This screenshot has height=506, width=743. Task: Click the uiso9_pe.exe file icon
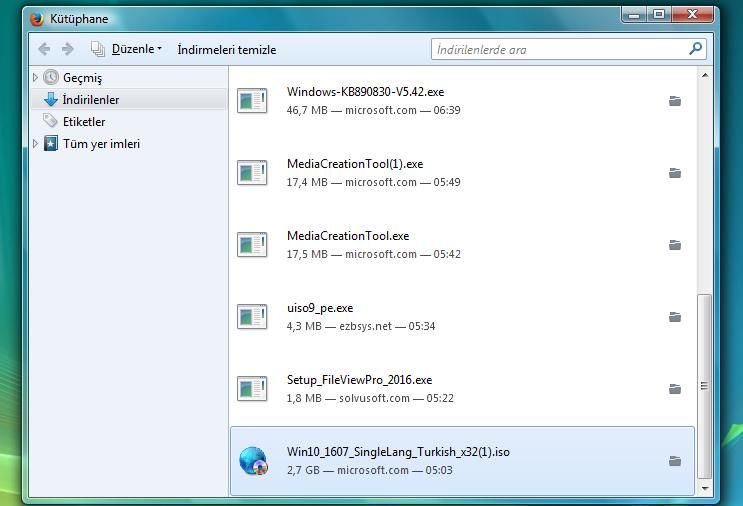[252, 316]
